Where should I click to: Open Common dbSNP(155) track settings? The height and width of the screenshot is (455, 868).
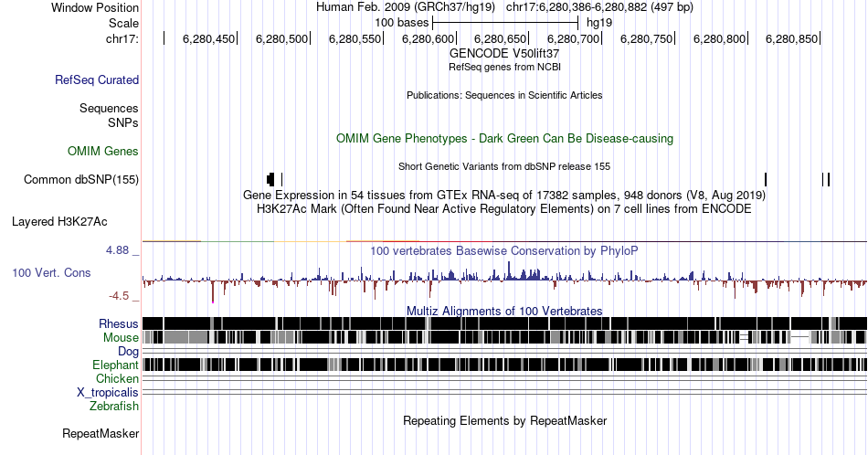pos(81,179)
